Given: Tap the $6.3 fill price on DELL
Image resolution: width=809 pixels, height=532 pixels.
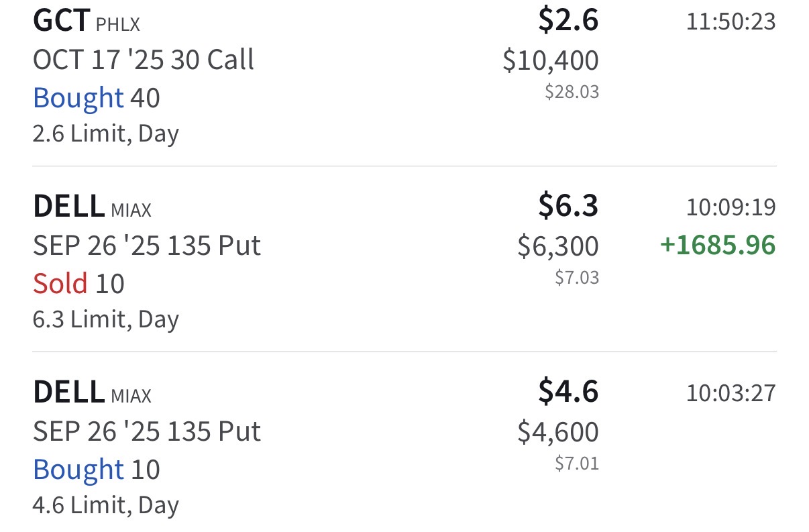Looking at the screenshot, I should 568,207.
